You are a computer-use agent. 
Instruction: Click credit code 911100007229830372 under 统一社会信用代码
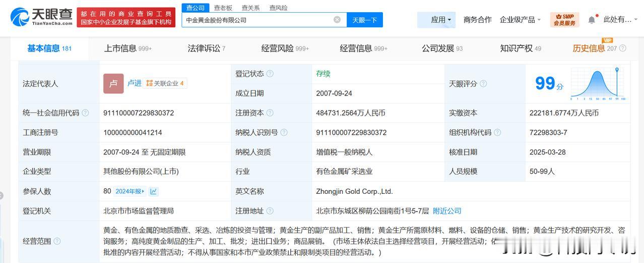(139, 113)
